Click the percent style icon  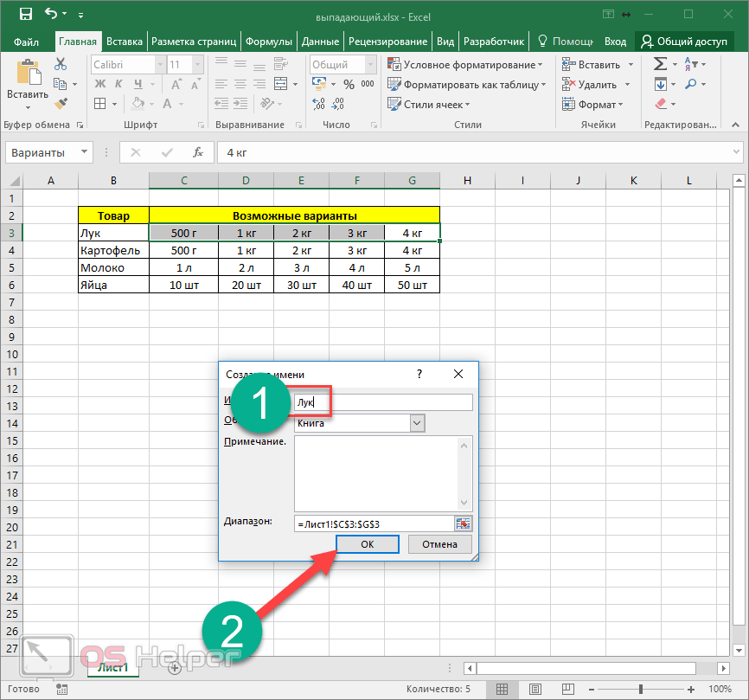coord(349,84)
